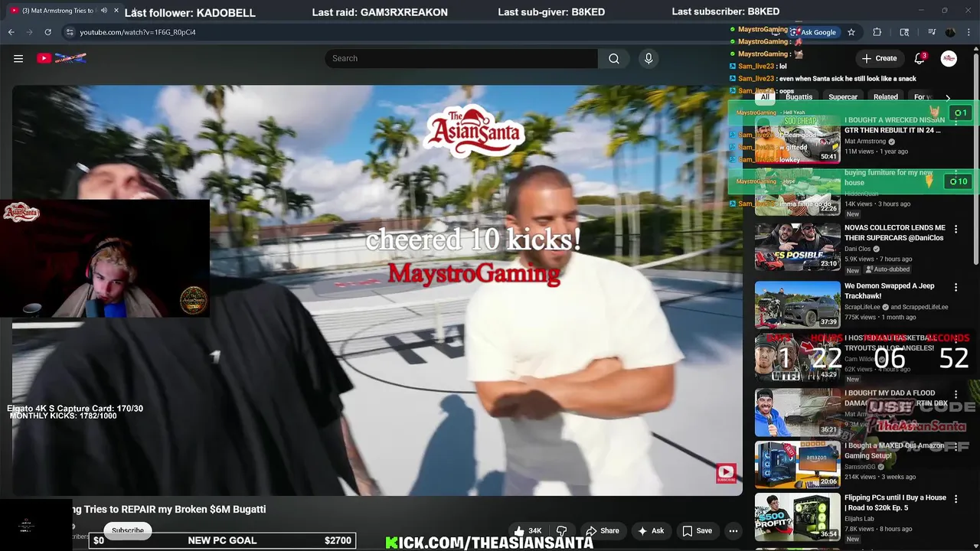Click the YouTube search box

(461, 58)
